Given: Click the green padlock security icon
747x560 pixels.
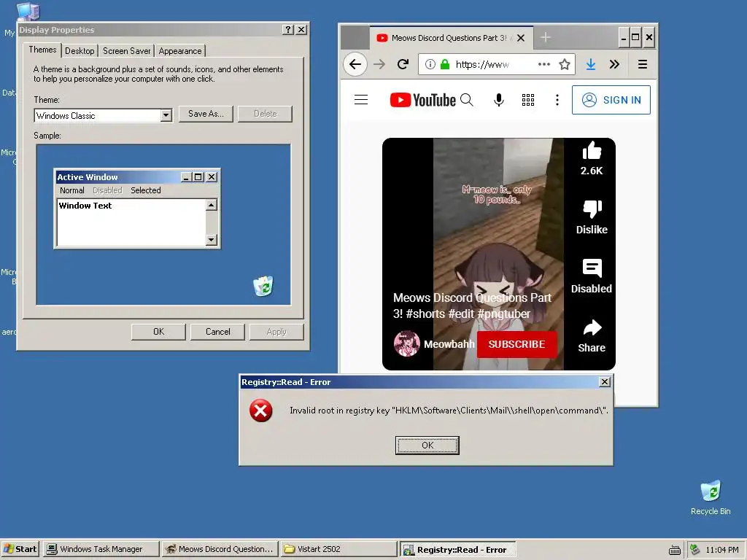Looking at the screenshot, I should 444,64.
